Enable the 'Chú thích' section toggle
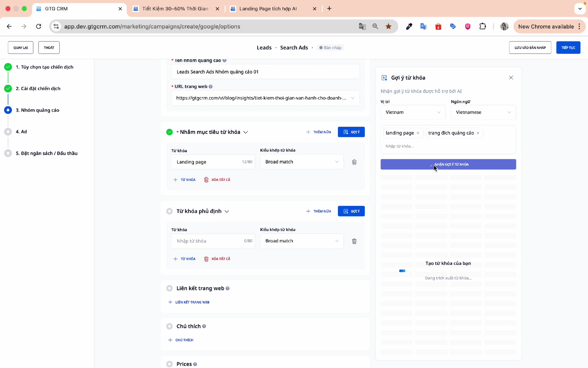The height and width of the screenshot is (368, 588). tap(169, 326)
